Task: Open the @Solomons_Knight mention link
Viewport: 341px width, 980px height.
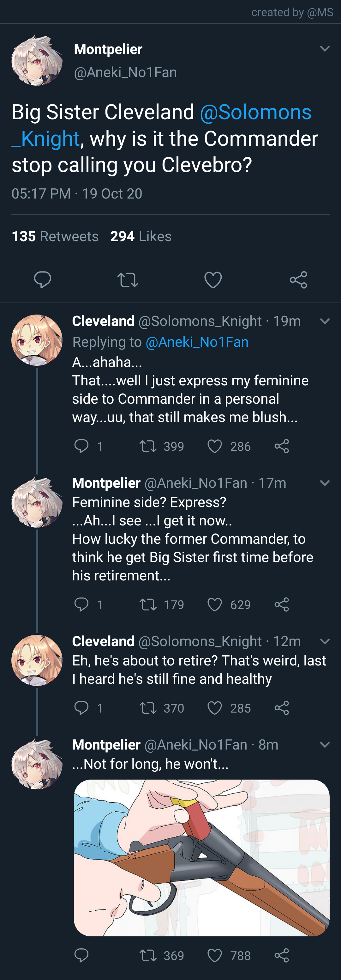Action: coord(255,113)
